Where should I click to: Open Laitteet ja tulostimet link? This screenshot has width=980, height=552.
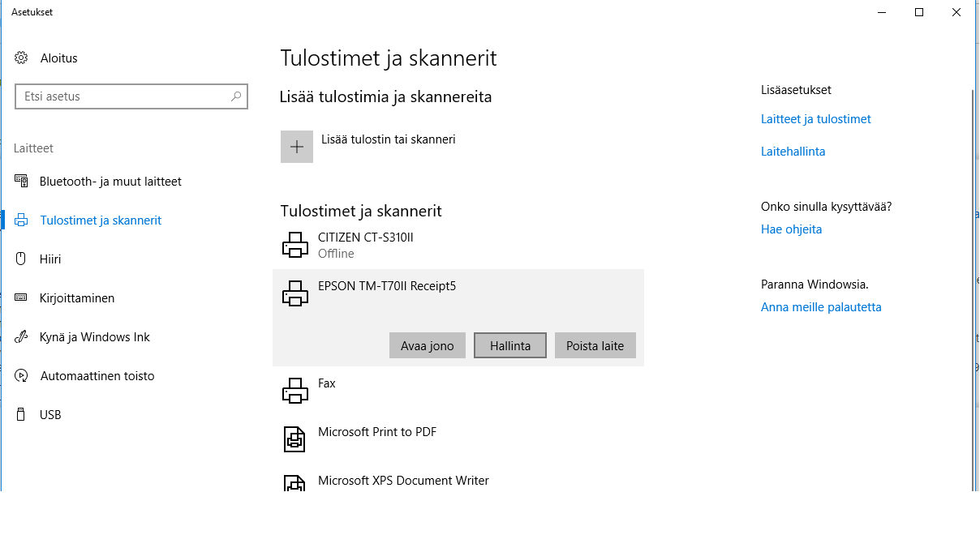tap(816, 119)
